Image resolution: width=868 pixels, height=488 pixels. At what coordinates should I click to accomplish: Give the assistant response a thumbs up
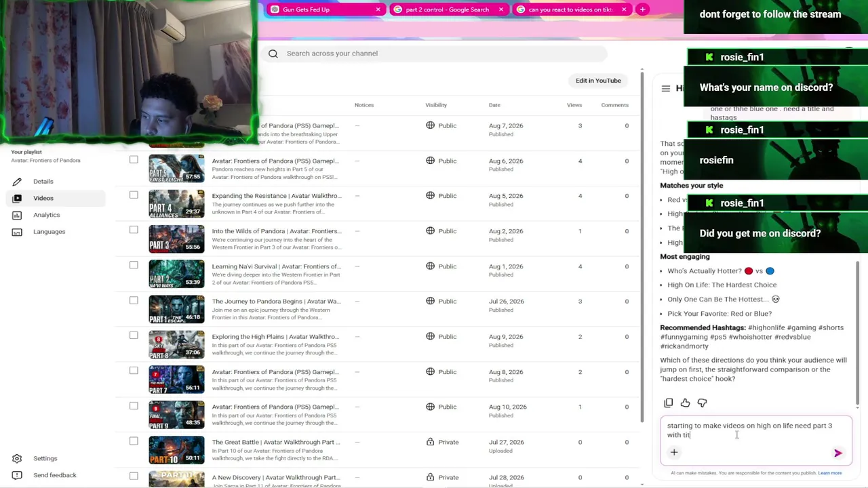[x=686, y=403]
